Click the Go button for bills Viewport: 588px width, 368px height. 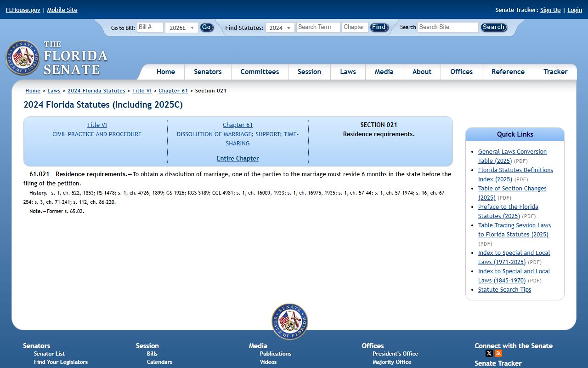coord(207,27)
